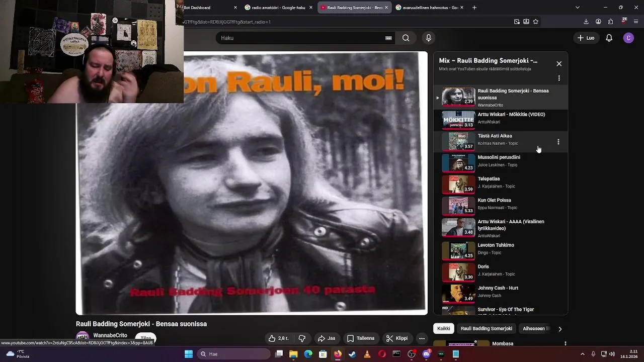This screenshot has width=644, height=362.
Task: Select the Rauli Badding Somerjoki filter chip
Action: pyautogui.click(x=487, y=328)
